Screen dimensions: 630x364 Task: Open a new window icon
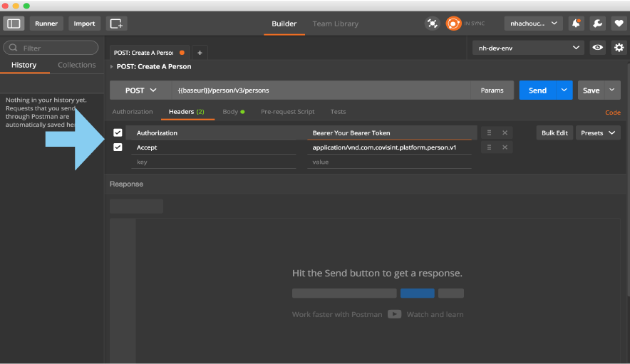click(116, 24)
